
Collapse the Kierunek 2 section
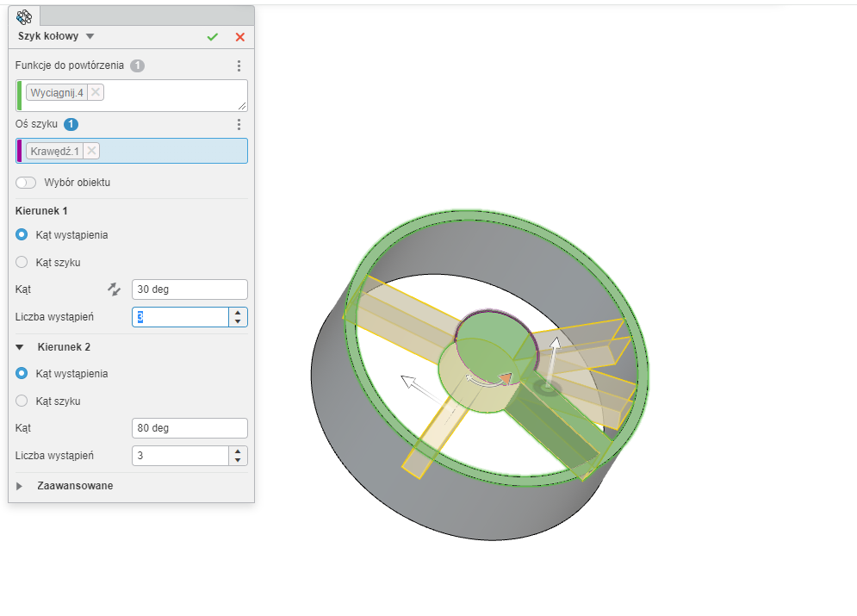[21, 347]
